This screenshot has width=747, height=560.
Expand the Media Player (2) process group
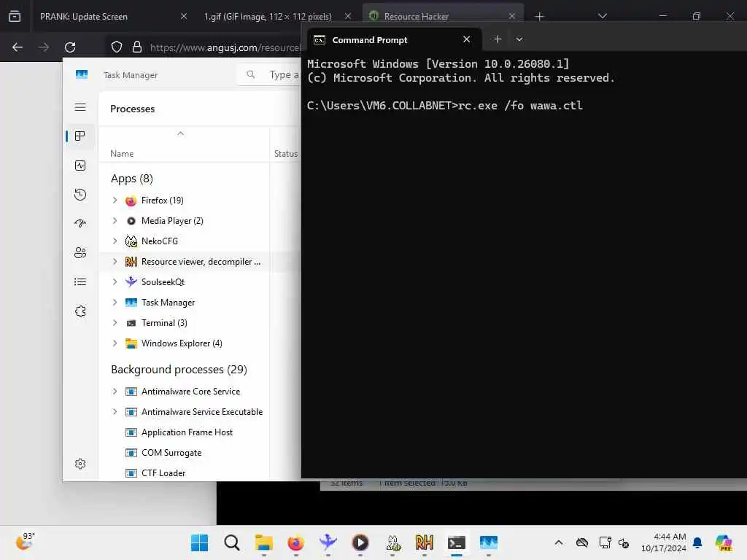pos(115,221)
